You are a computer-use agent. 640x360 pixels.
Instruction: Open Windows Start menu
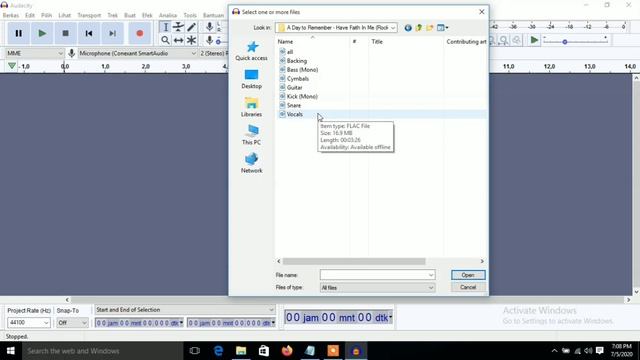click(x=11, y=351)
